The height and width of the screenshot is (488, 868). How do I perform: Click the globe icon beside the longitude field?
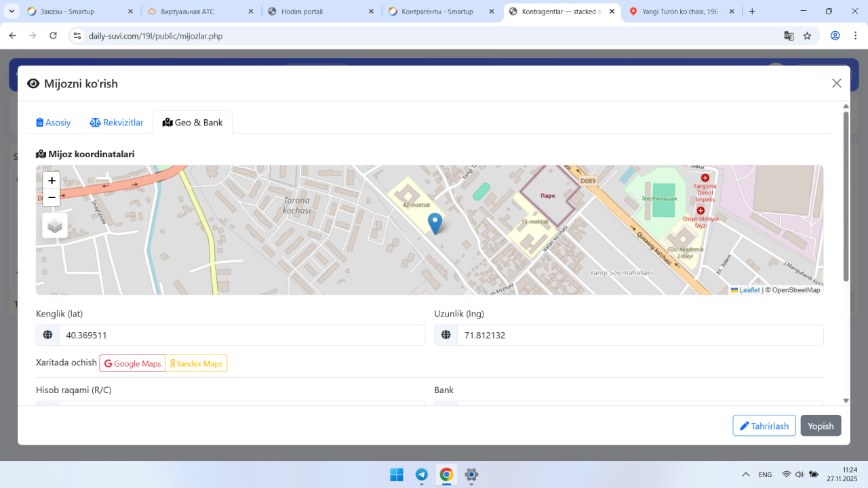446,335
